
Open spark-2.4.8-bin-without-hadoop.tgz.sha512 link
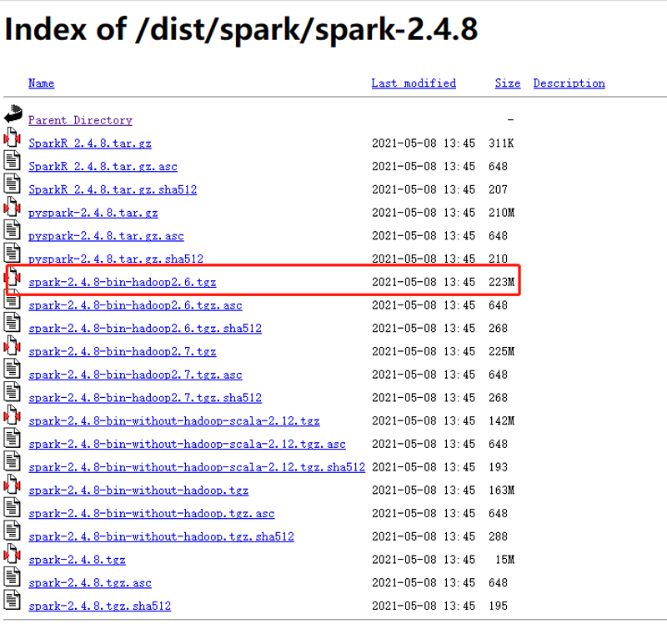[x=161, y=536]
